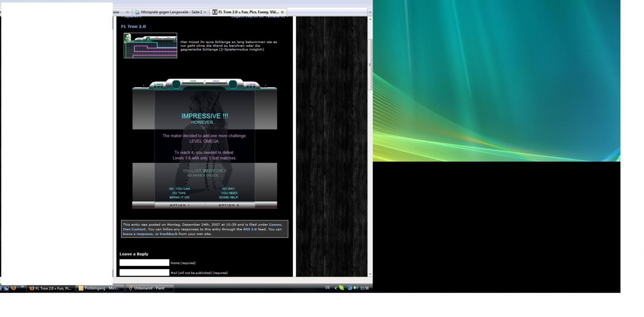Follow the Games category link

pyautogui.click(x=275, y=224)
